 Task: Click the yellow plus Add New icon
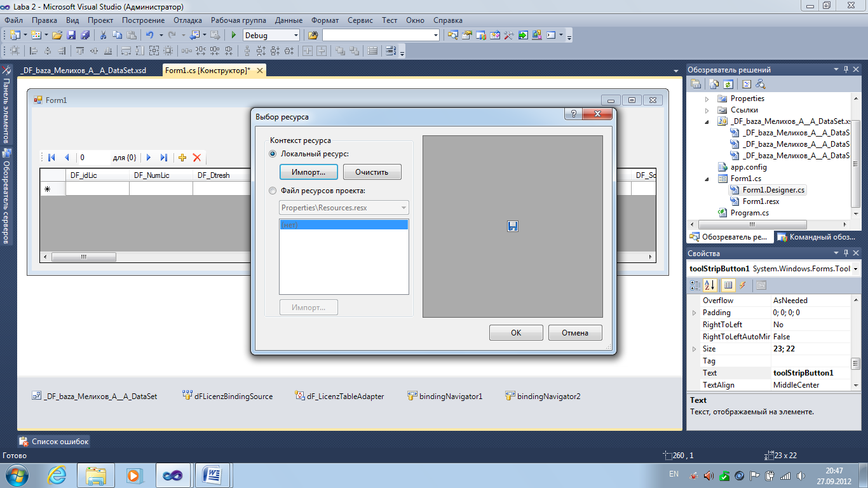[x=182, y=158]
